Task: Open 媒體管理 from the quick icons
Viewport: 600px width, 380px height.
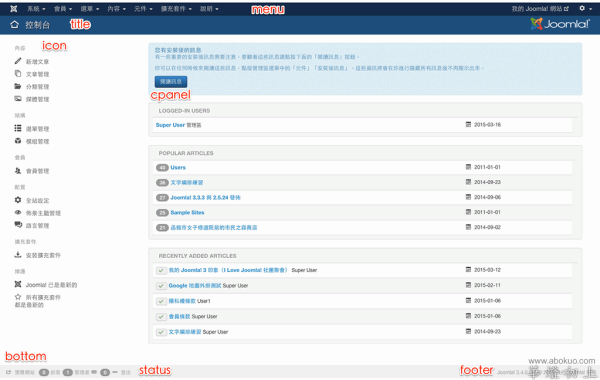Action: pyautogui.click(x=37, y=99)
